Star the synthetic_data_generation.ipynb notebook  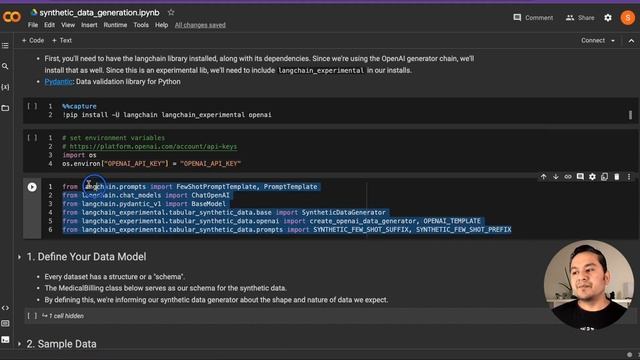click(x=171, y=13)
